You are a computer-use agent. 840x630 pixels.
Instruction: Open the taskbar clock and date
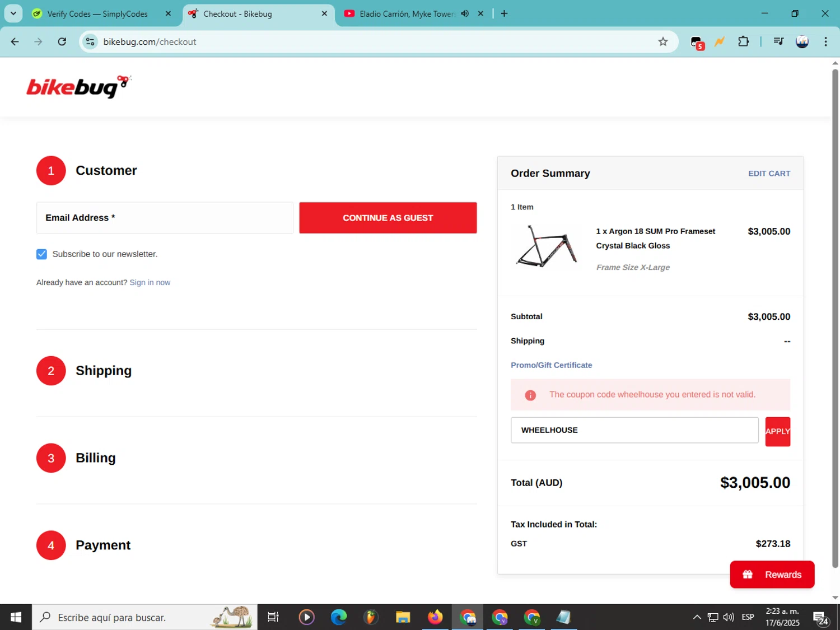(x=782, y=617)
